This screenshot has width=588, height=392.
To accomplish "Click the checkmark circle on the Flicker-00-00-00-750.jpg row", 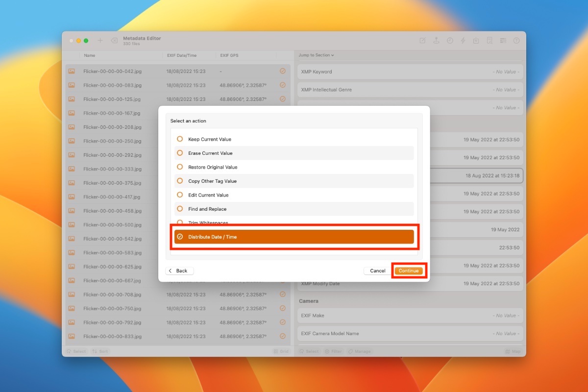I will coord(283,309).
